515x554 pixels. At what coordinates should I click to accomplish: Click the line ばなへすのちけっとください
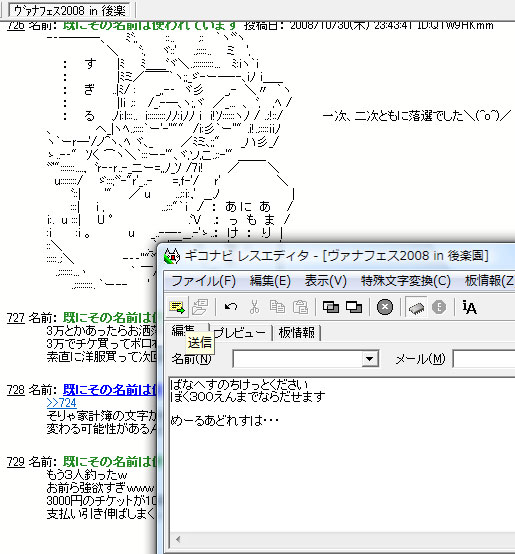(239, 384)
